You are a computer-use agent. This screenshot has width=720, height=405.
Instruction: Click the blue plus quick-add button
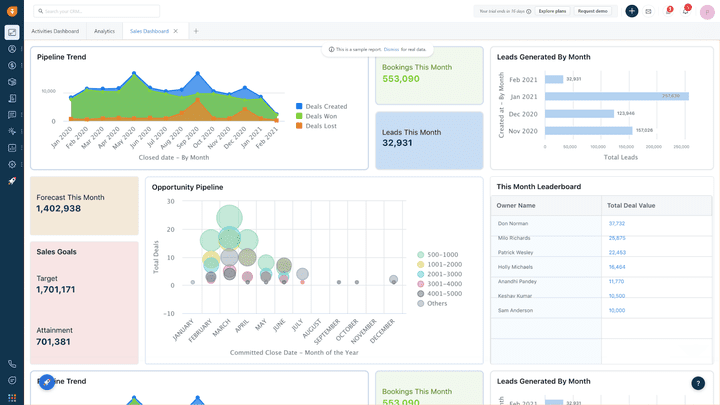[x=632, y=11]
